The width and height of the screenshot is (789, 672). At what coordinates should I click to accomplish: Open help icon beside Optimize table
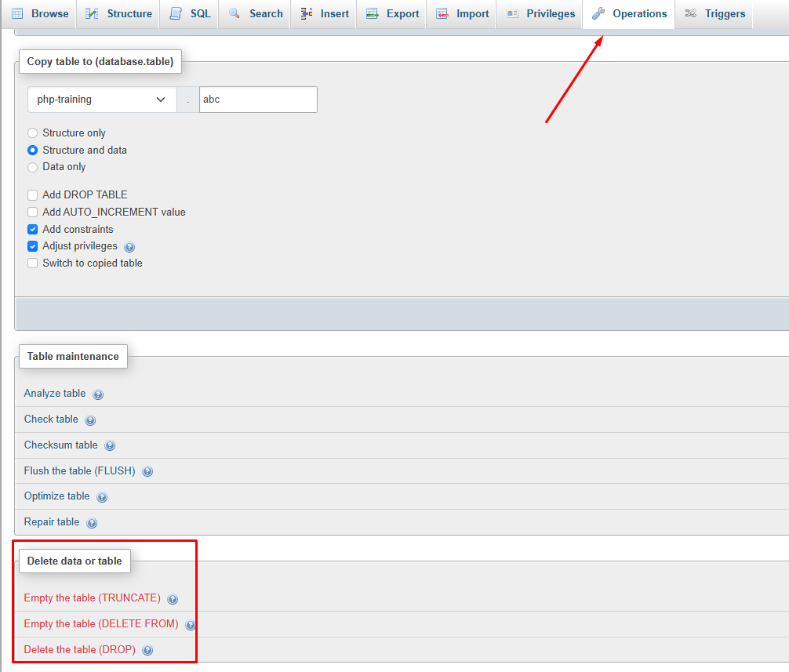pos(102,497)
